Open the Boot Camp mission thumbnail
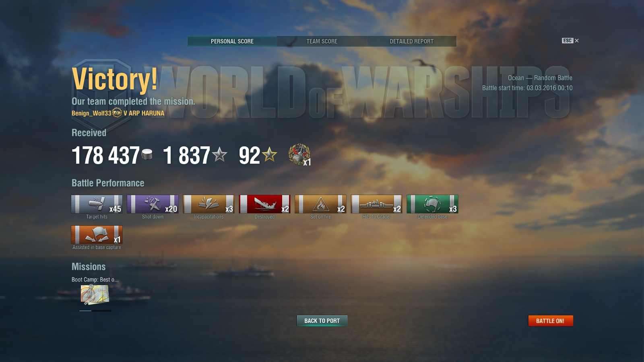Screen dimensions: 644x362 click(x=95, y=295)
